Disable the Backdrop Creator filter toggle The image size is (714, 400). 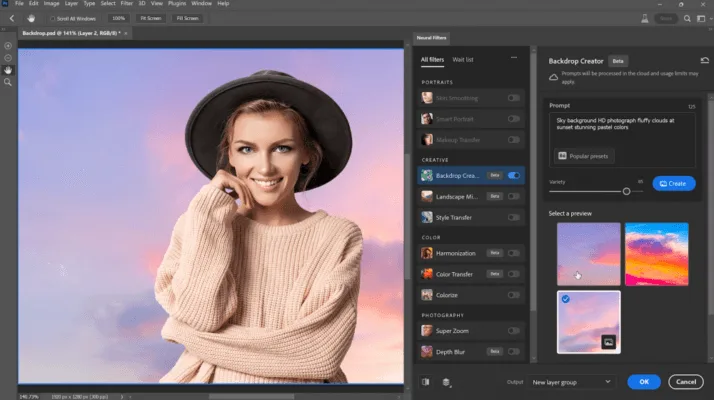514,175
